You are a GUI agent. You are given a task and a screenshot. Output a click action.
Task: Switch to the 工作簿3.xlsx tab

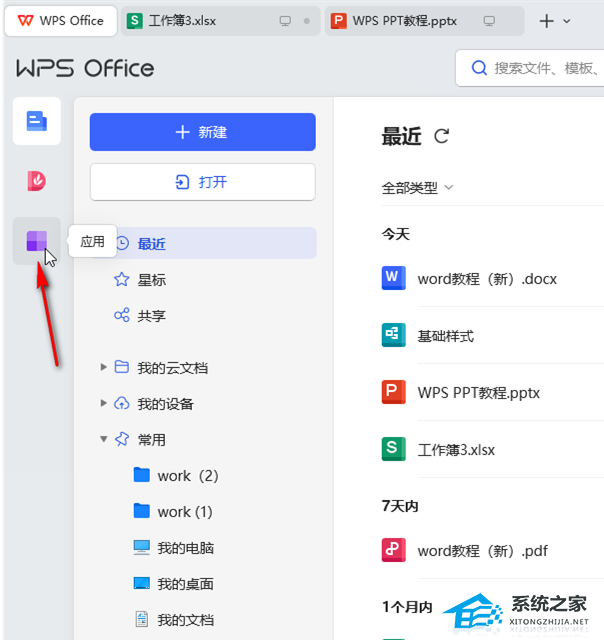(220, 21)
